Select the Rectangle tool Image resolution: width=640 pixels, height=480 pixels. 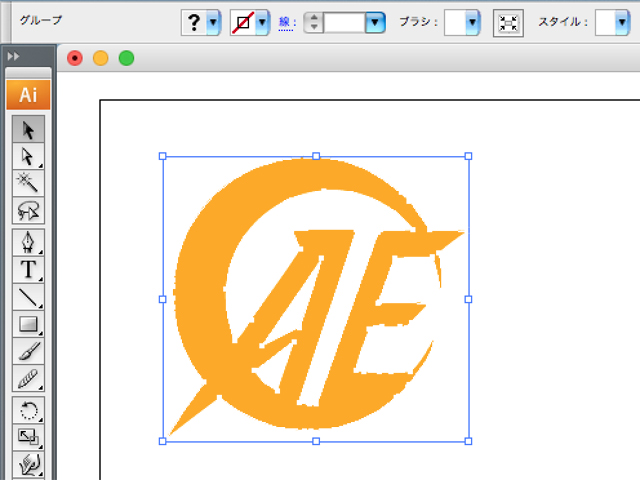(28, 324)
